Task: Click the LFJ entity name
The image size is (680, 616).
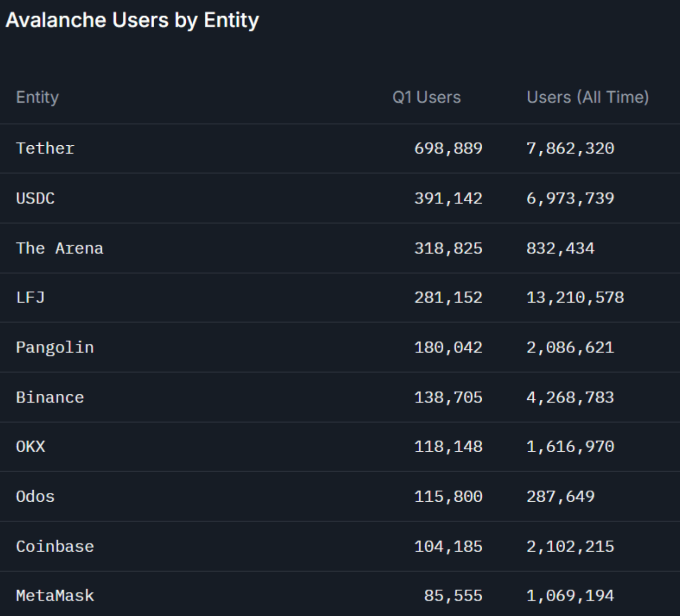Action: [x=30, y=298]
